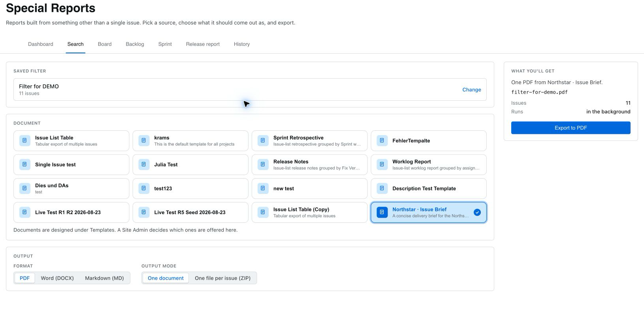Image resolution: width=644 pixels, height=320 pixels.
Task: Click the Special Reports page heading
Action: tap(51, 8)
